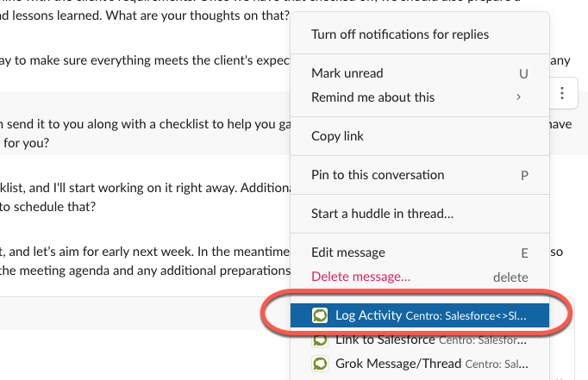Click message starting "send it to you along"
This screenshot has height=380, width=588.
[145, 133]
